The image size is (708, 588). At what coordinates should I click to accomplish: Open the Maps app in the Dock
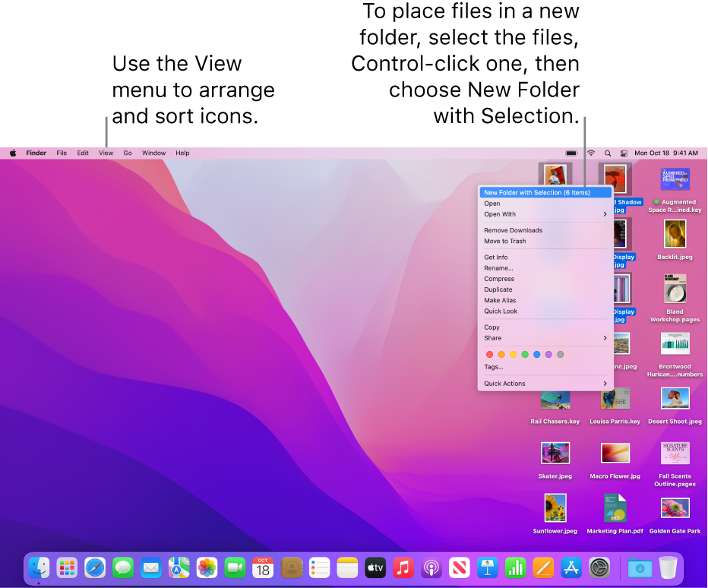[179, 567]
